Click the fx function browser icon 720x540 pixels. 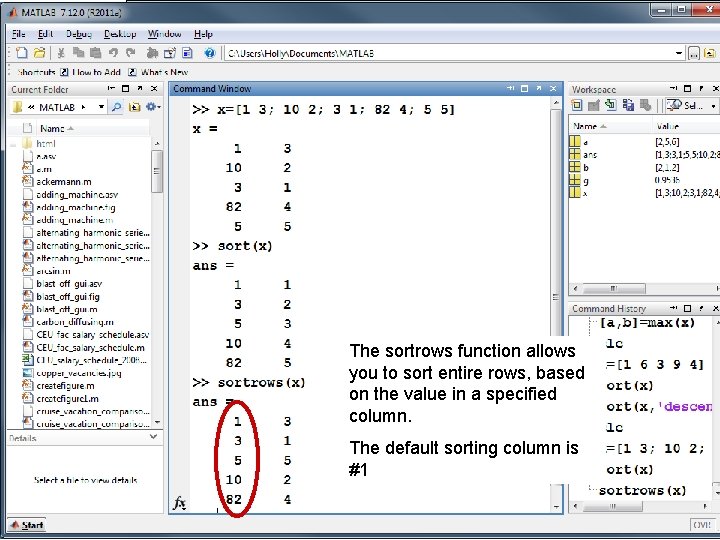tap(179, 503)
